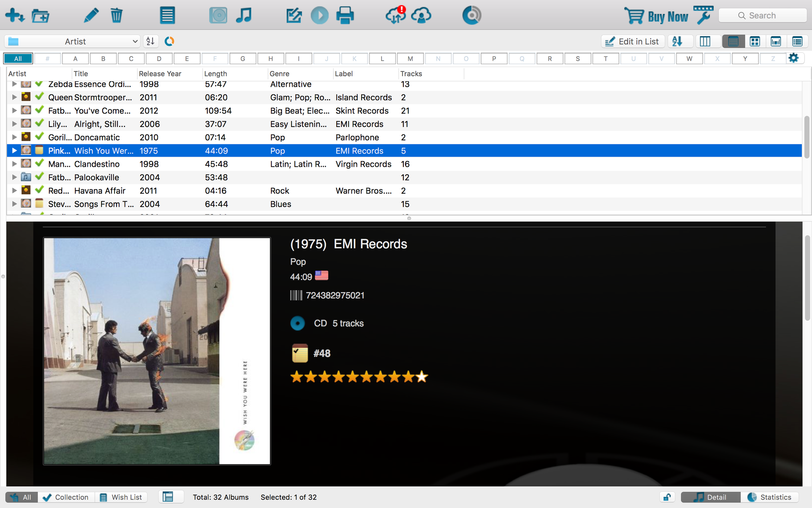Viewport: 812px width, 508px height.
Task: Filter albums by letter P
Action: tap(494, 59)
